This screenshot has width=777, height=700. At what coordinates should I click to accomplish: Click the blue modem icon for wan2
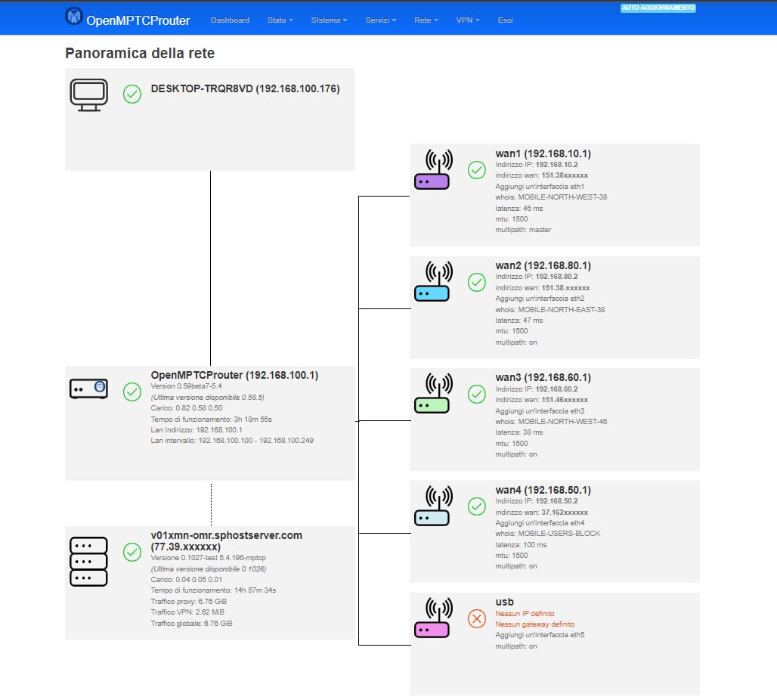point(432,281)
